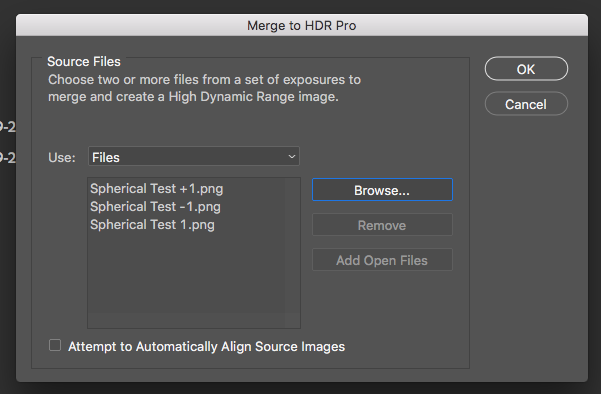Viewport: 601px width, 394px height.
Task: Click the Add Open Files button
Action: [382, 260]
